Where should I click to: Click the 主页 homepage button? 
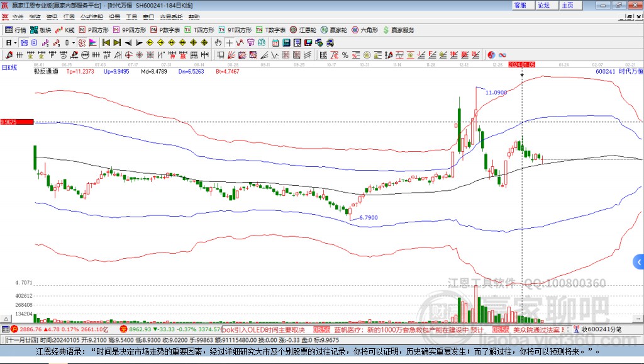click(570, 5)
